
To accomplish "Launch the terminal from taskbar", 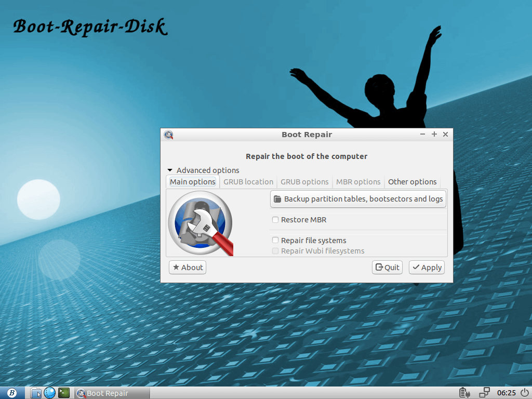I will point(64,393).
